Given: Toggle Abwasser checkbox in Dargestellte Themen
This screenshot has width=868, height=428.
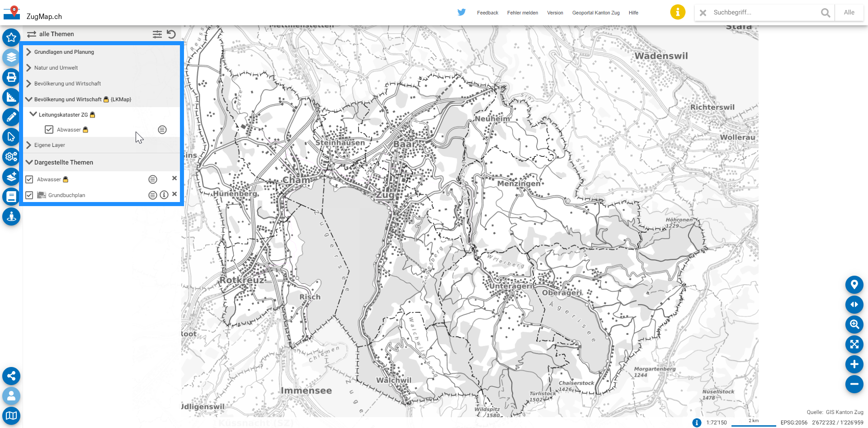Looking at the screenshot, I should 29,179.
